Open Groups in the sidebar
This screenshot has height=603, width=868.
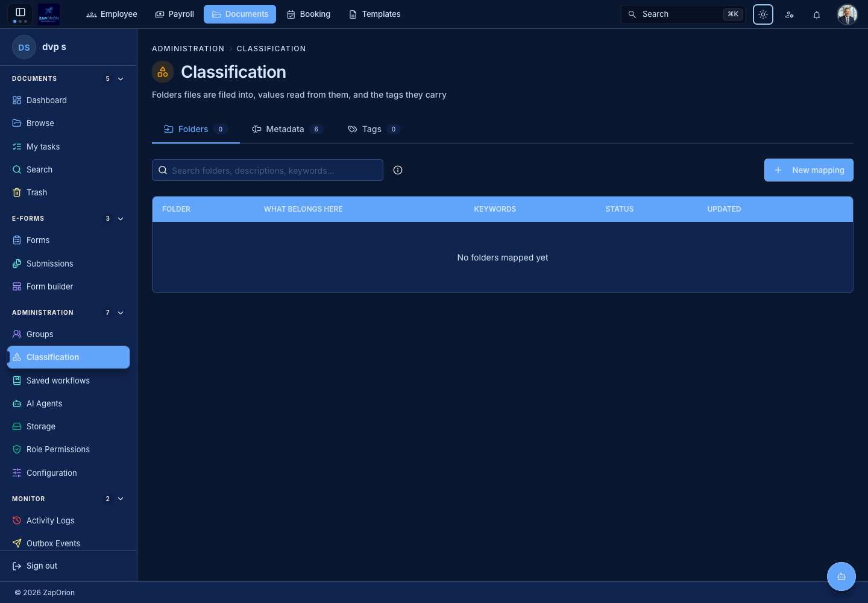pyautogui.click(x=68, y=334)
